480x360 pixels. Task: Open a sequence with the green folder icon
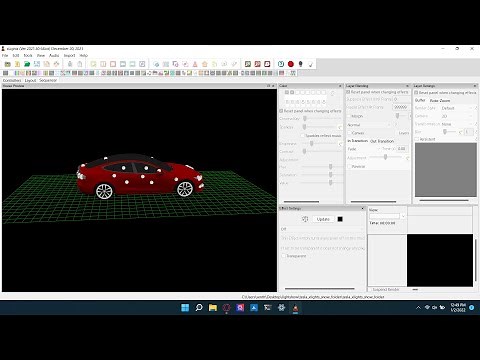(x=27, y=64)
